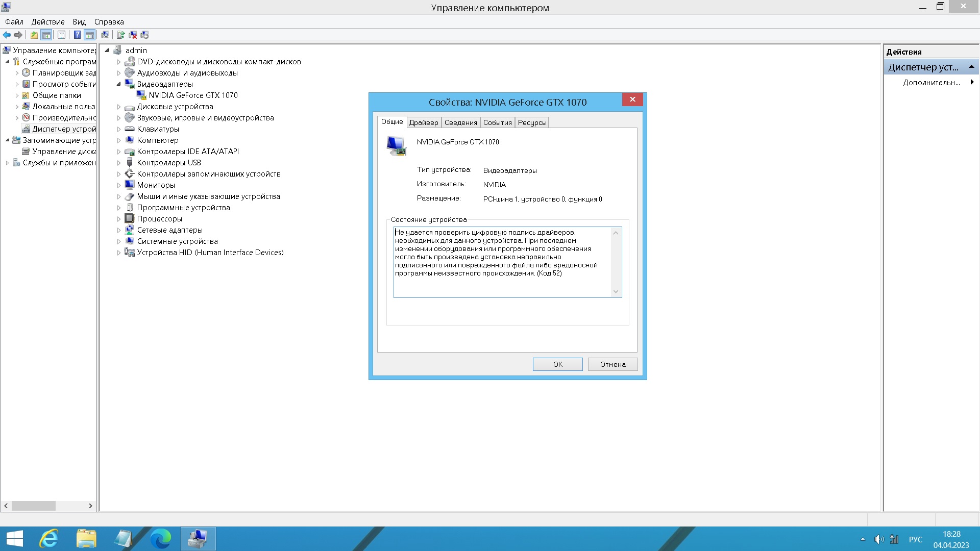The image size is (980, 551).
Task: Scan for hardware changes toolbar icon
Action: pos(105,35)
